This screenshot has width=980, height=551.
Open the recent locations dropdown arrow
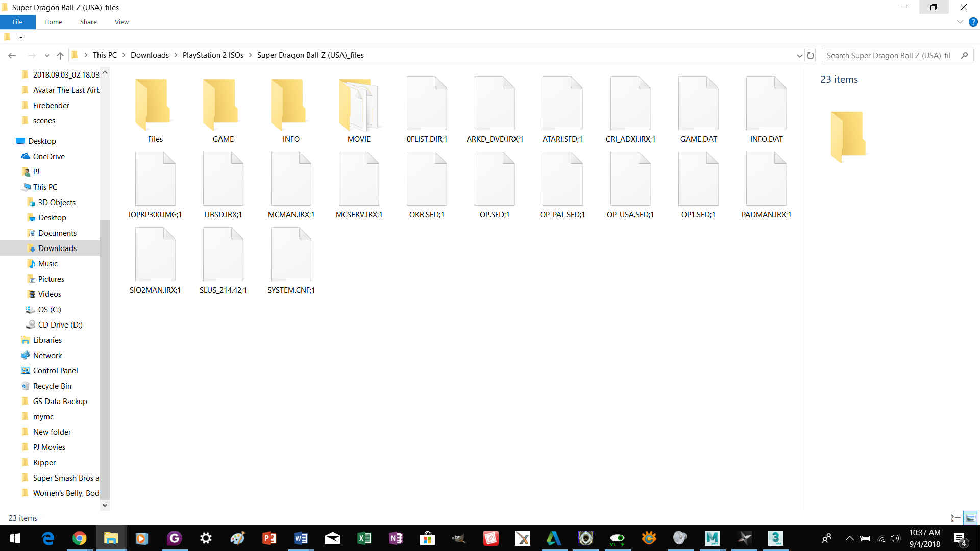click(47, 55)
